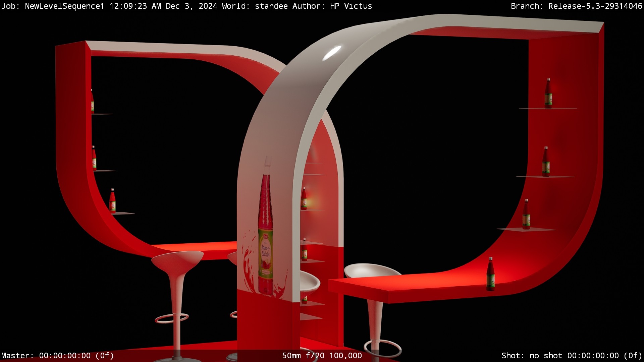Screen dimensions: 644x362
Task: Click the white light reflection on arch
Action: [332, 53]
